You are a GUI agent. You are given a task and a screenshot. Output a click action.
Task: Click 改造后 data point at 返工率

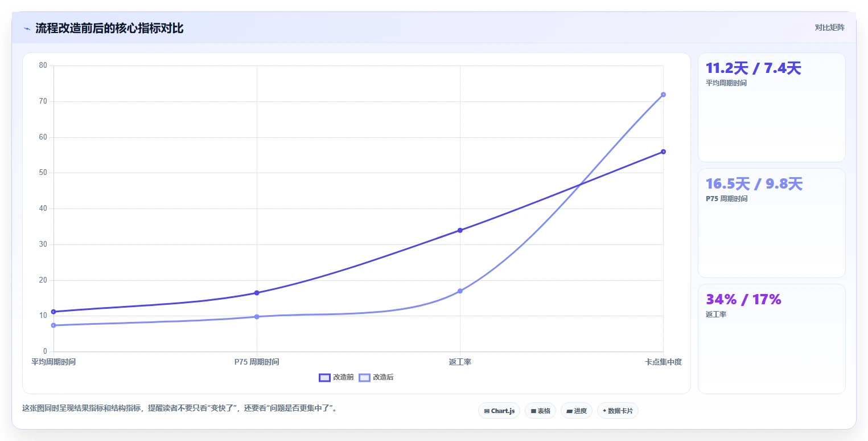460,291
